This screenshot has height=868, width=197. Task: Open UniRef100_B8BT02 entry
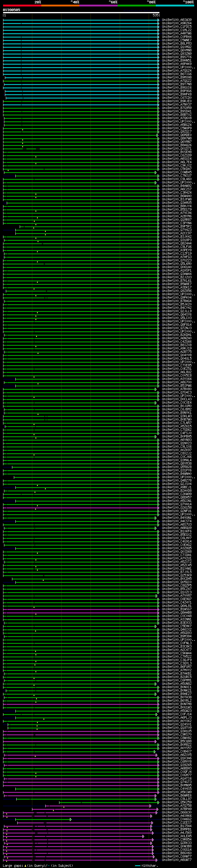[x=177, y=115]
